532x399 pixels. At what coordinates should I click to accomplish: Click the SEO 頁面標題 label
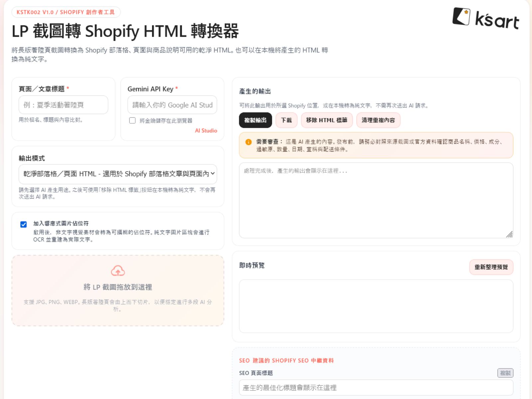(256, 373)
